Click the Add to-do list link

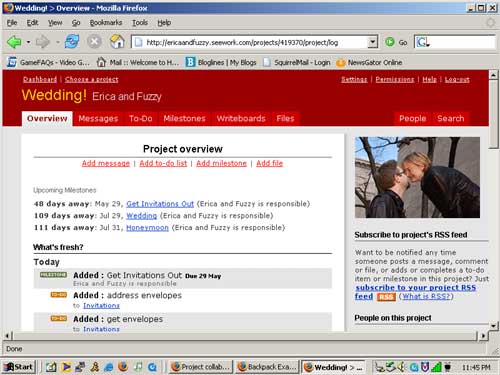(163, 163)
